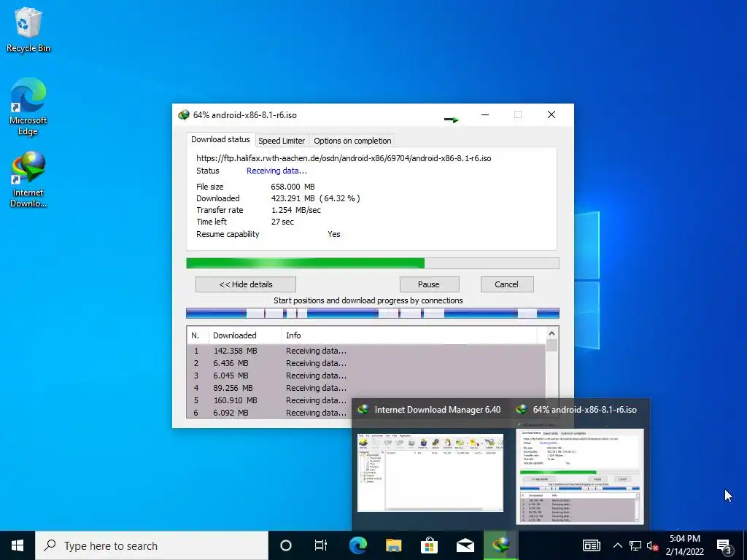Open Internet Download Manager 6.40 preview thumbnail
Screen dimensions: 747x560
(x=430, y=472)
